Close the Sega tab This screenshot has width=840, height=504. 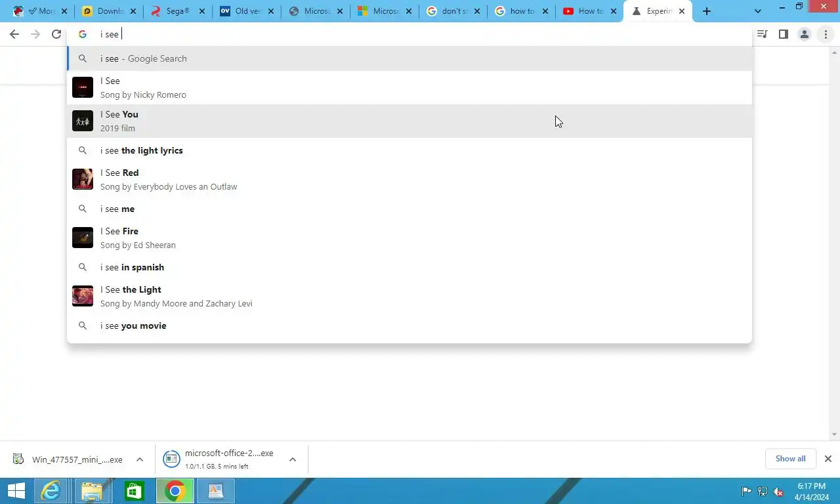(x=201, y=11)
